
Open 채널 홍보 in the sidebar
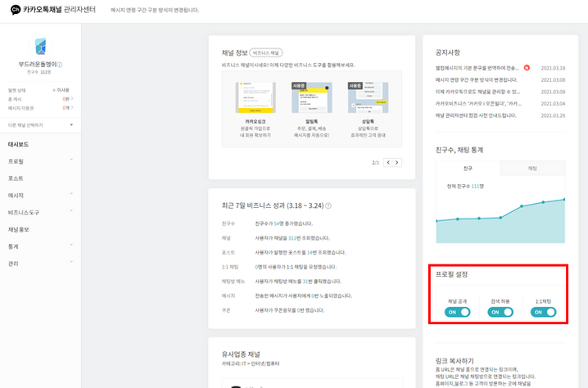19,229
